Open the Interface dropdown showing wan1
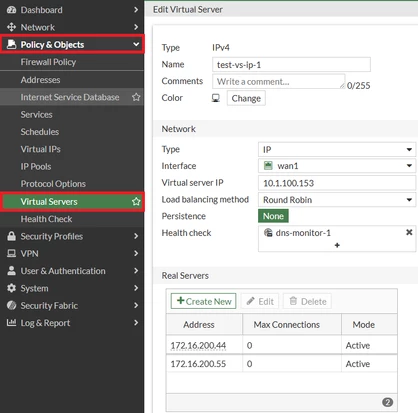This screenshot has height=413, width=418. pos(337,166)
